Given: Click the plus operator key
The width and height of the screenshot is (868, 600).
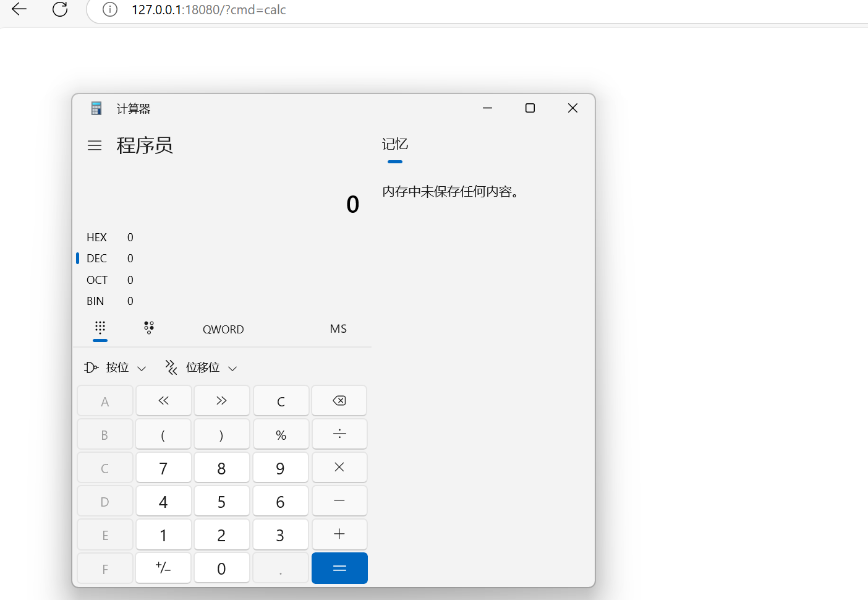Looking at the screenshot, I should pos(339,534).
